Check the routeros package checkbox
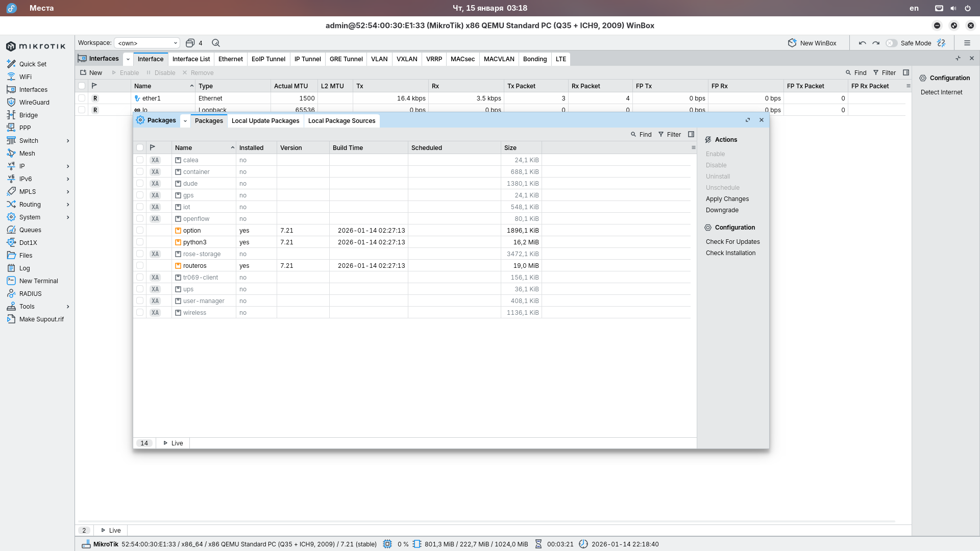The width and height of the screenshot is (980, 551). pyautogui.click(x=140, y=265)
